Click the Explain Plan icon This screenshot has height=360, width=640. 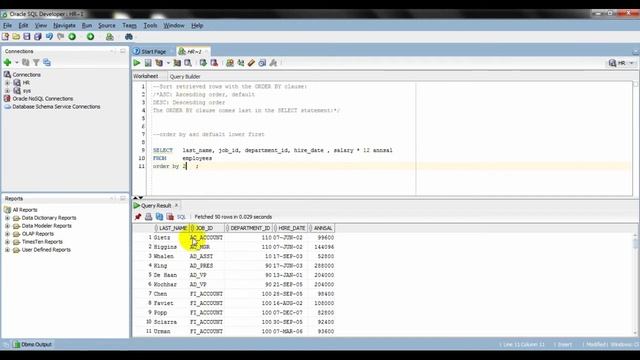[159, 63]
